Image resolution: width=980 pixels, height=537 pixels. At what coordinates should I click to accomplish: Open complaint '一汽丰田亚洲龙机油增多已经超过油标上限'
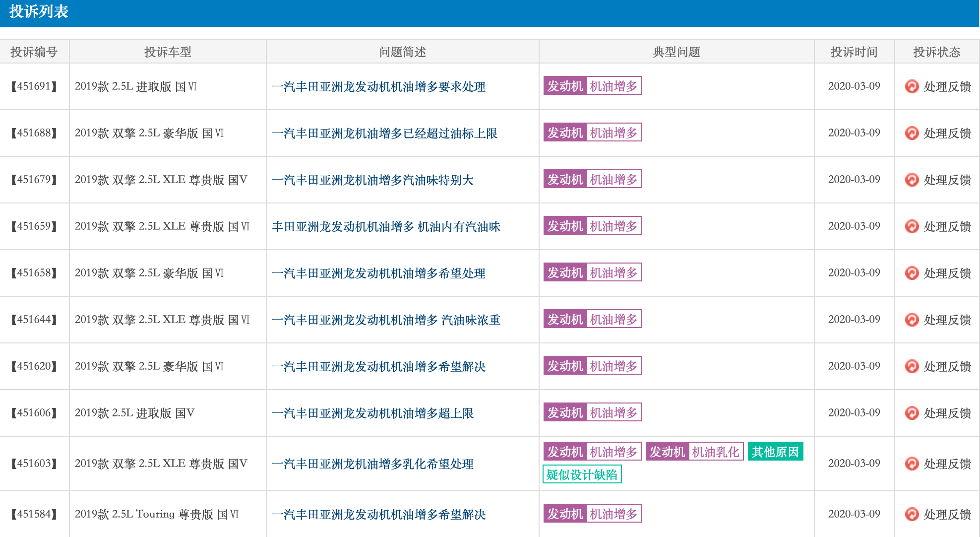pos(384,134)
